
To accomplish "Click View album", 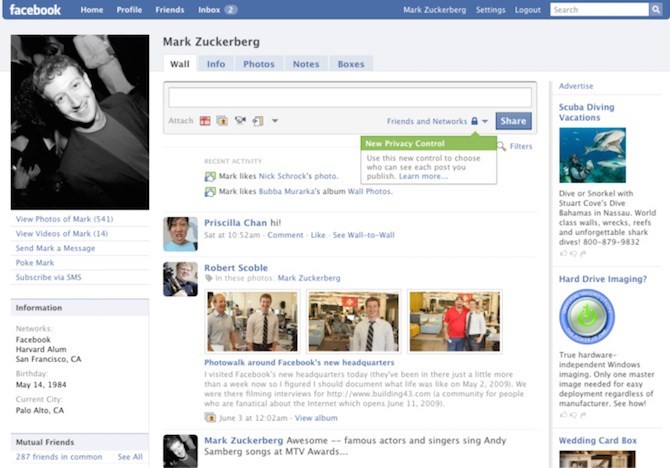I will pos(316,418).
